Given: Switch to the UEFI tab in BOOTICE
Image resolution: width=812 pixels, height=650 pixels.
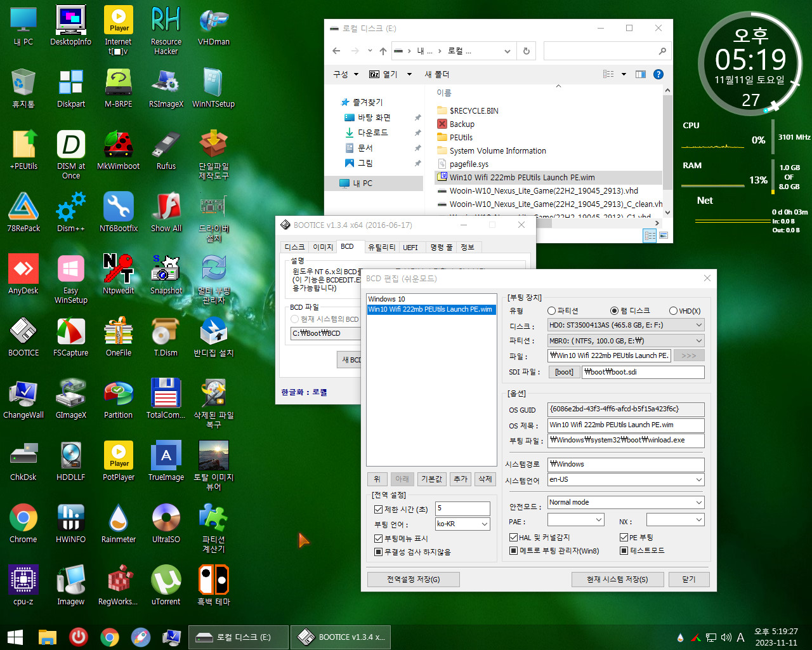Looking at the screenshot, I should [x=411, y=247].
